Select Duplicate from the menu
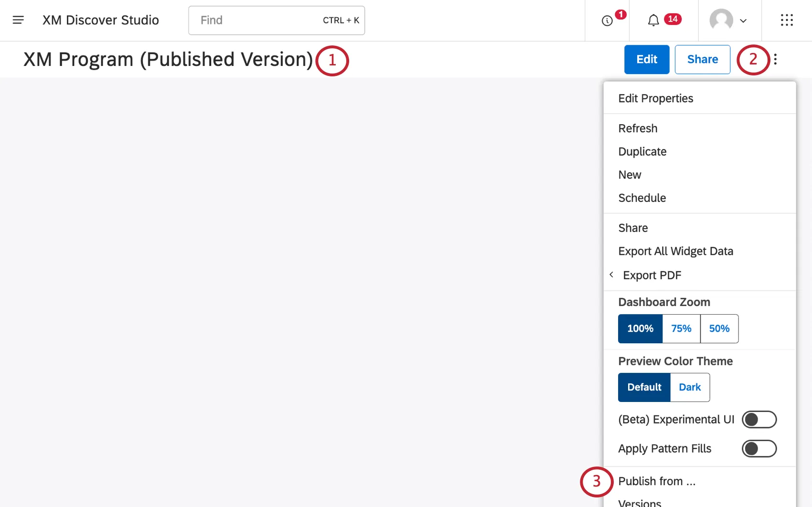This screenshot has width=812, height=507. pos(642,151)
